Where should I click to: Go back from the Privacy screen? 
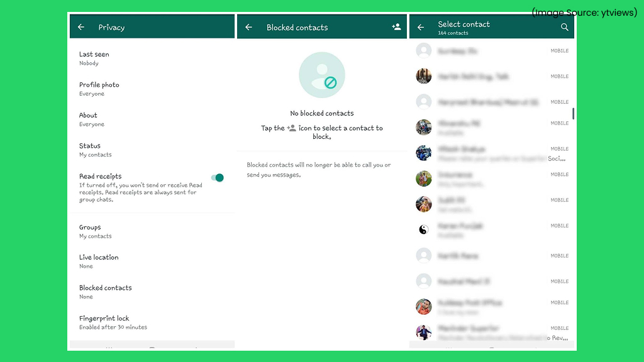tap(81, 28)
